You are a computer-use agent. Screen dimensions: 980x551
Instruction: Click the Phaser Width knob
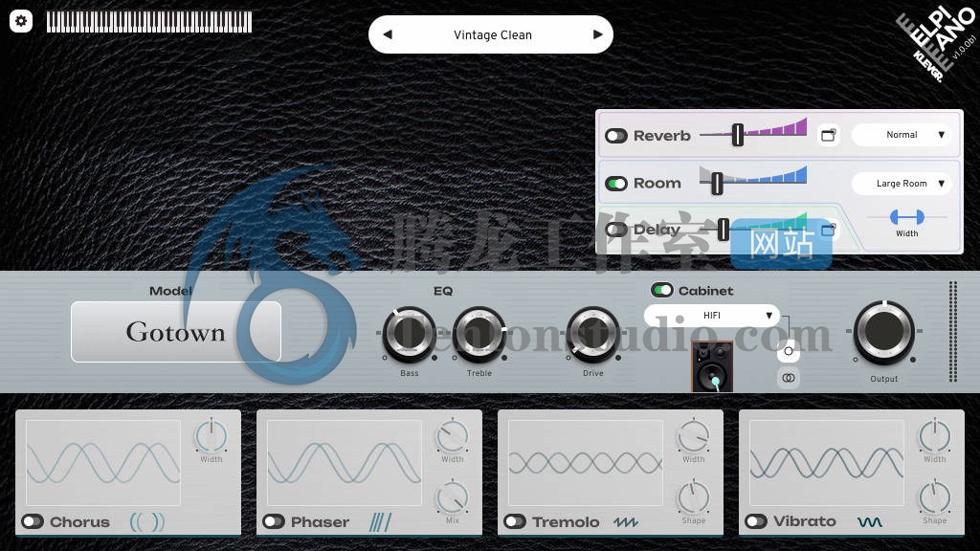pyautogui.click(x=453, y=435)
